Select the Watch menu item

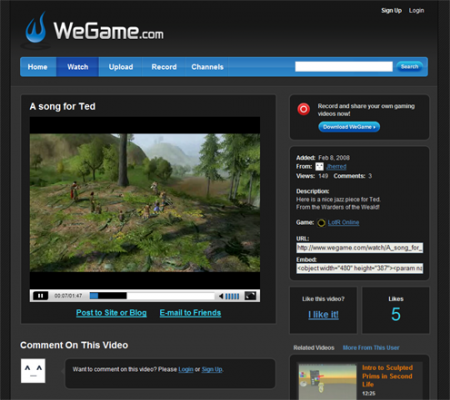tap(78, 67)
